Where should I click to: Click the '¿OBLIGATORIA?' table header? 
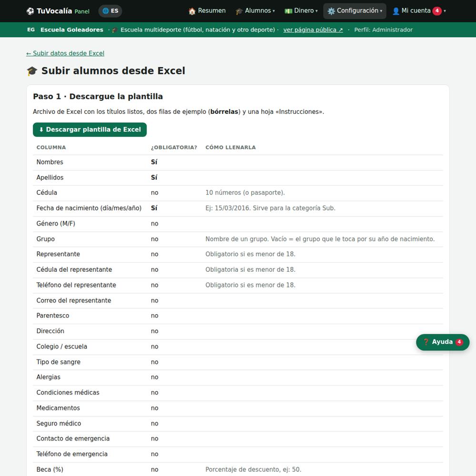pyautogui.click(x=174, y=148)
